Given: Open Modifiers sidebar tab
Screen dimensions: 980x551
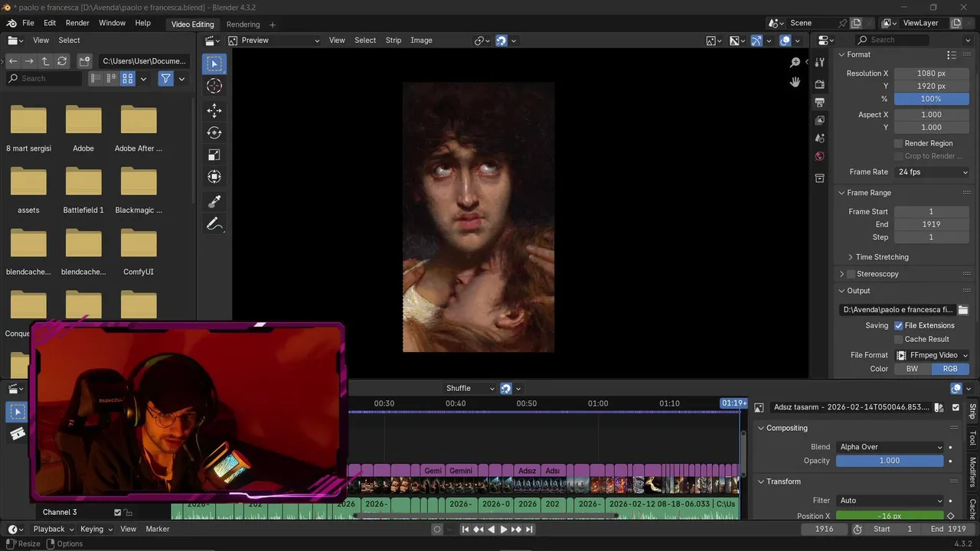Looking at the screenshot, I should tap(973, 471).
